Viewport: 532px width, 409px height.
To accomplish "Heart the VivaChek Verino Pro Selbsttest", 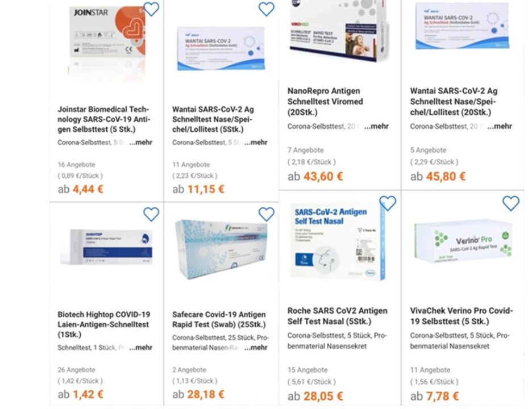I will tap(510, 203).
